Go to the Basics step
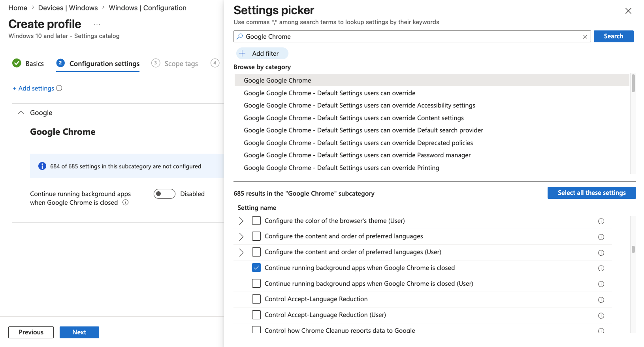Viewport: 644px width, 347px height. (x=28, y=64)
